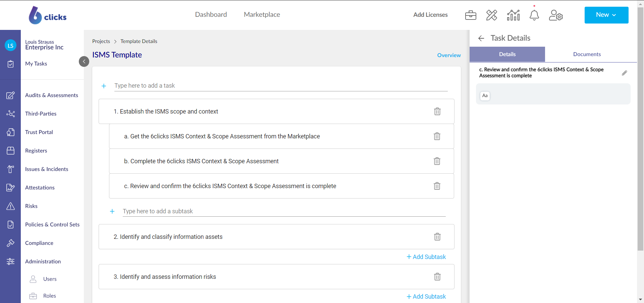644x303 pixels.
Task: Click the Overview link
Action: point(449,55)
